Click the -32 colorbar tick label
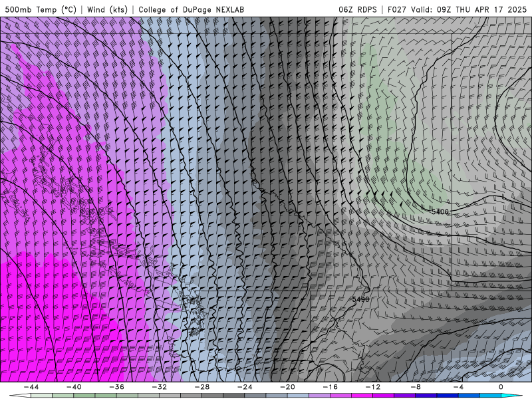 [x=159, y=387]
